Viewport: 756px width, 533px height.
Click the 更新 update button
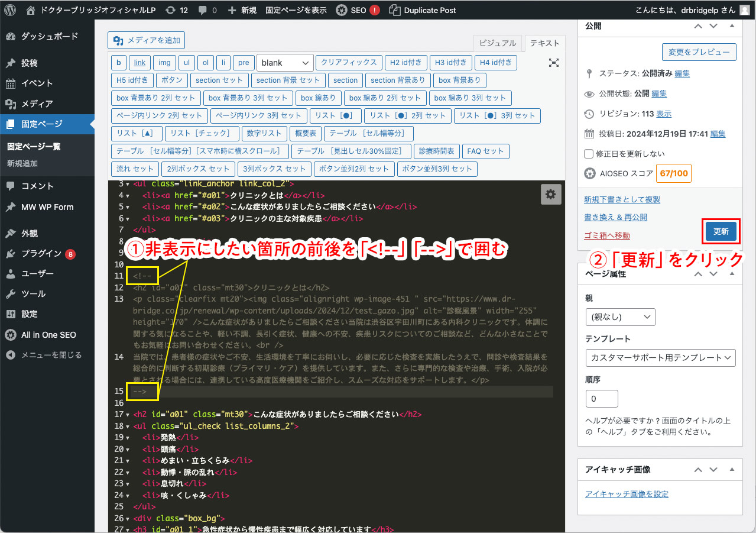pyautogui.click(x=721, y=231)
